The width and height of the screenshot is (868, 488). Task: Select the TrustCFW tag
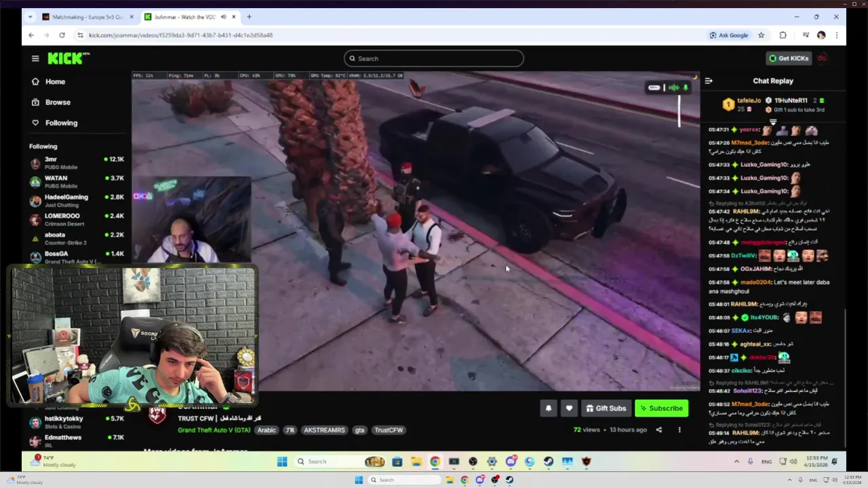(389, 430)
